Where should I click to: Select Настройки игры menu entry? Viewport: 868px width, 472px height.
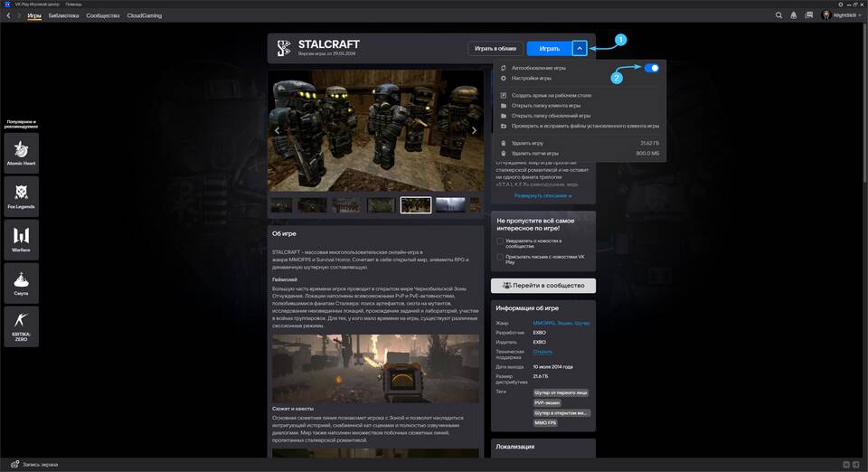pyautogui.click(x=532, y=79)
